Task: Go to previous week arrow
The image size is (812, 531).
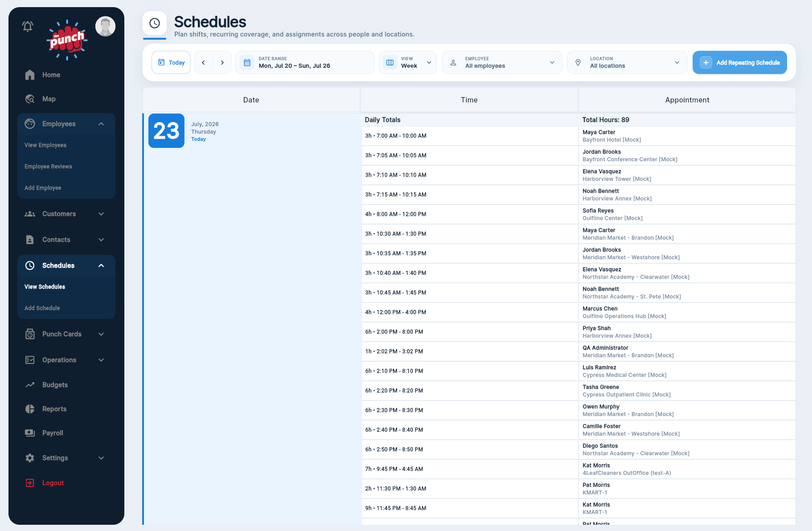Action: (x=204, y=62)
